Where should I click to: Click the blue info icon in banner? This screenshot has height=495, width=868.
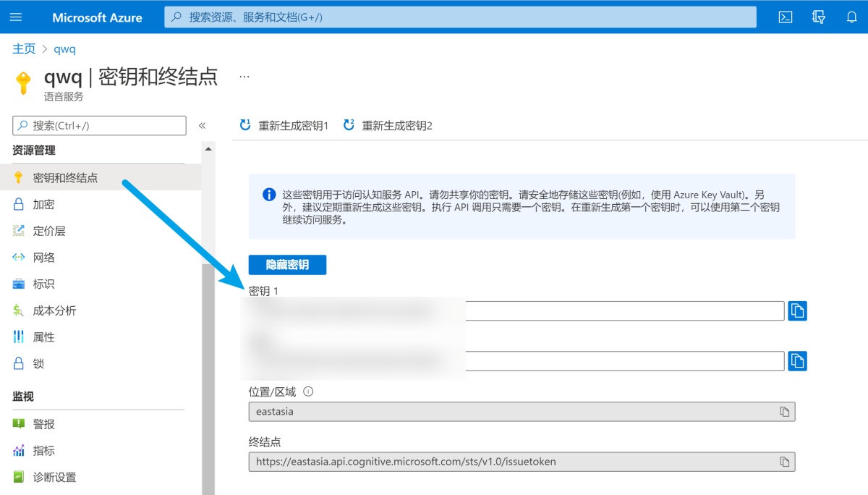point(269,195)
